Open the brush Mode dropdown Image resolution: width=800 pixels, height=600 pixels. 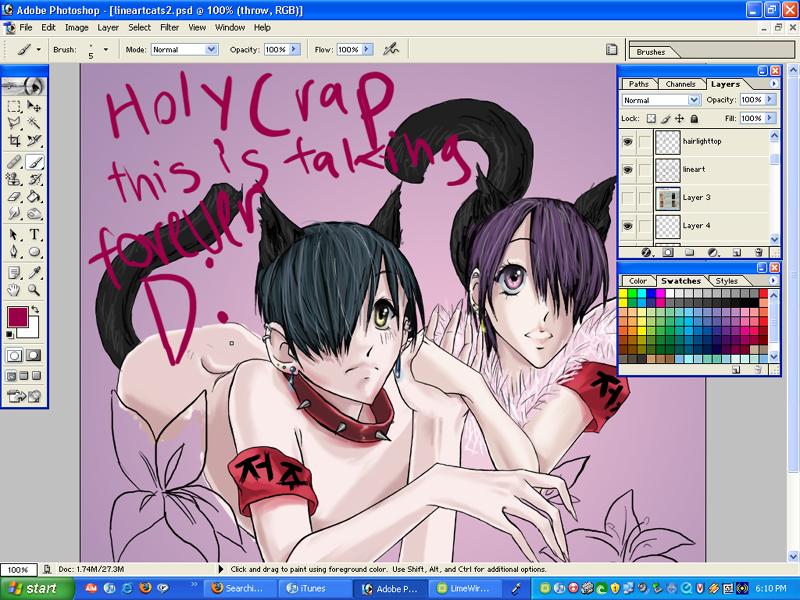click(x=211, y=49)
